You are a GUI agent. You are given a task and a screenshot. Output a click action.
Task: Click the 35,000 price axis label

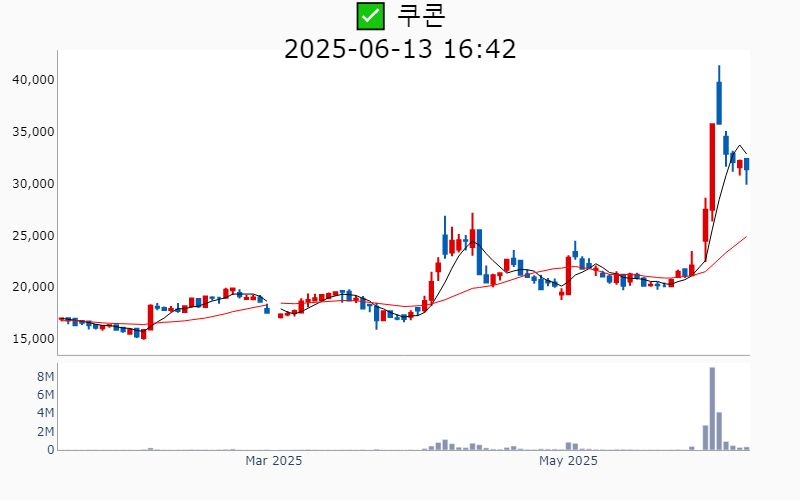(33, 132)
